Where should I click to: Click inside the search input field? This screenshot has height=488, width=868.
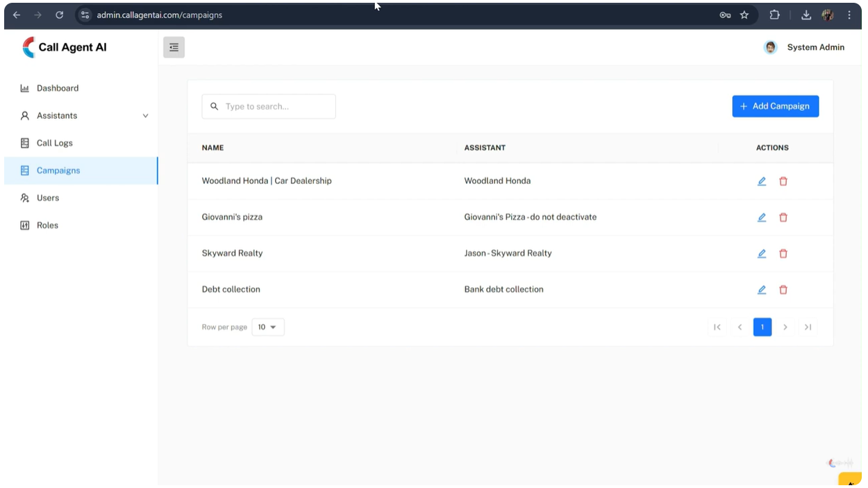pyautogui.click(x=278, y=106)
